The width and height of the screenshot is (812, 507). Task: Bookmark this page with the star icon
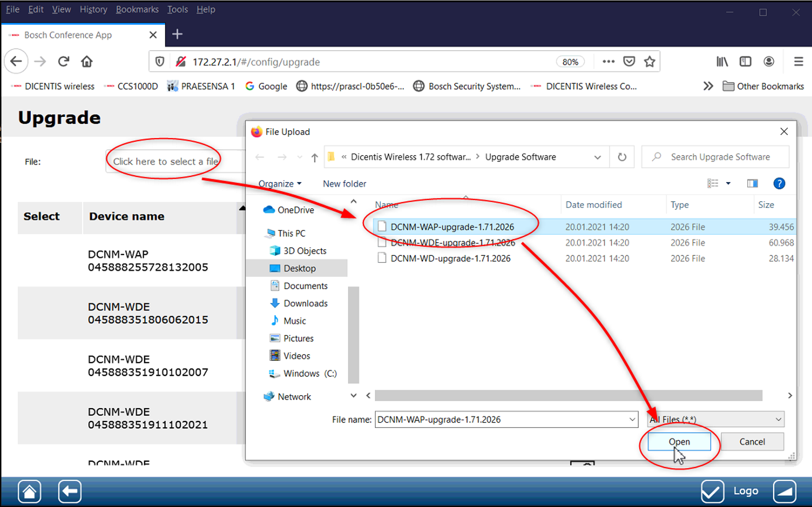[650, 62]
